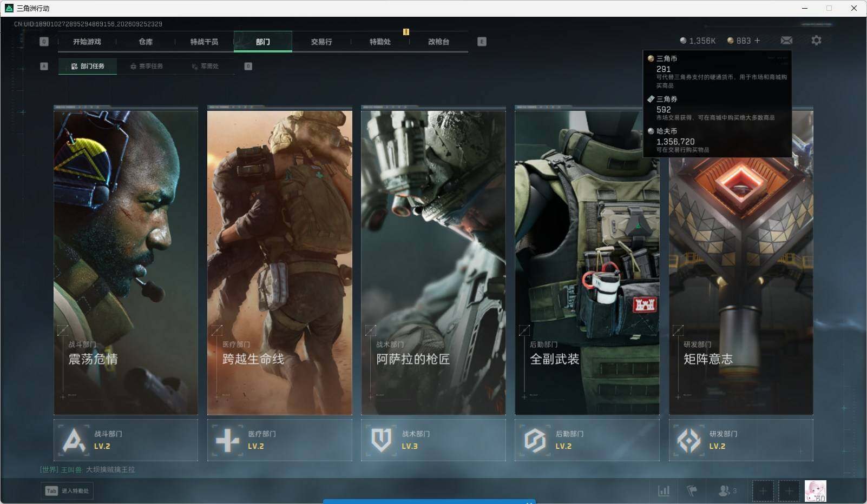Go to the 特战干员 tab

coord(204,42)
